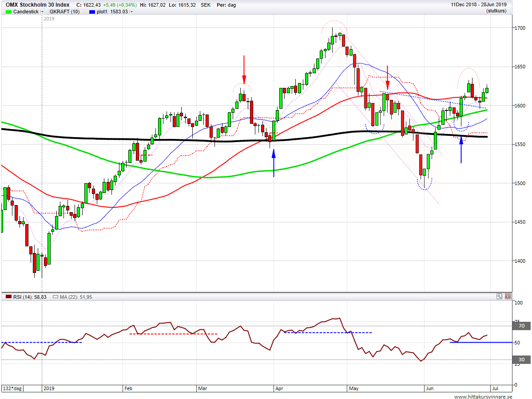
Task: Click the 1450 price axis label
Action: coord(520,222)
